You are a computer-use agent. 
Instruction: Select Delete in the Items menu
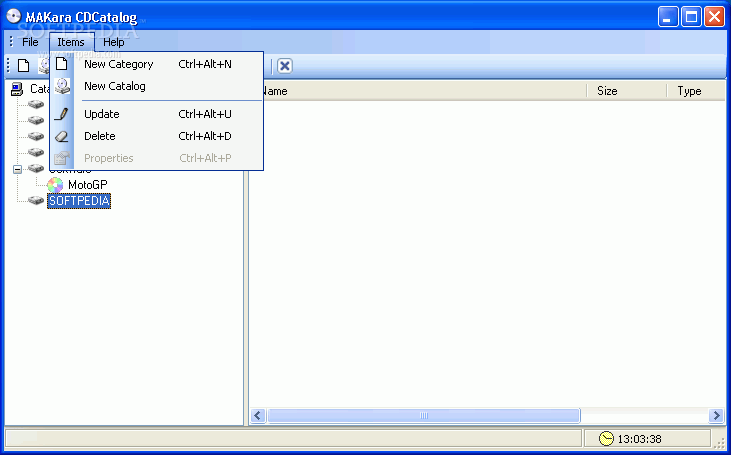pyautogui.click(x=158, y=136)
